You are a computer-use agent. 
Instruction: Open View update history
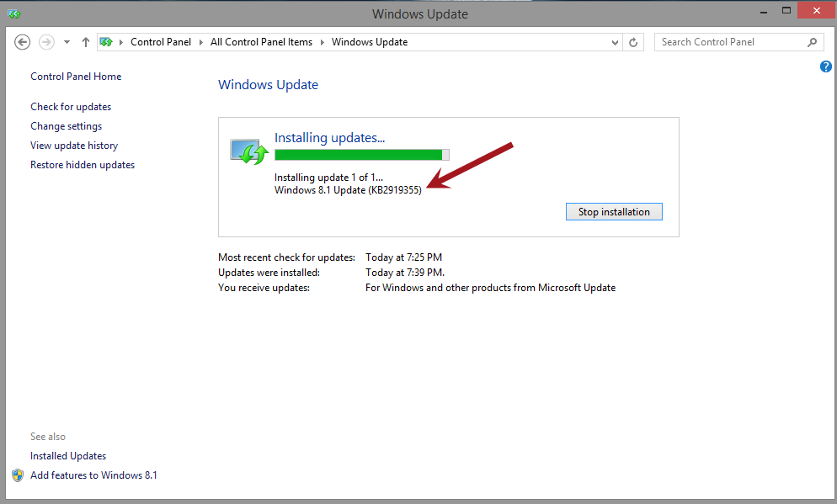pos(74,146)
